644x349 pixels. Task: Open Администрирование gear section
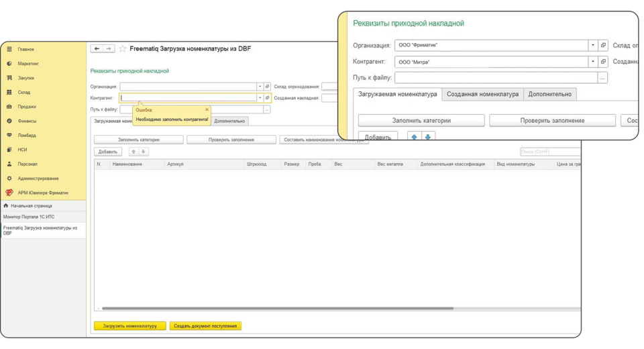38,179
